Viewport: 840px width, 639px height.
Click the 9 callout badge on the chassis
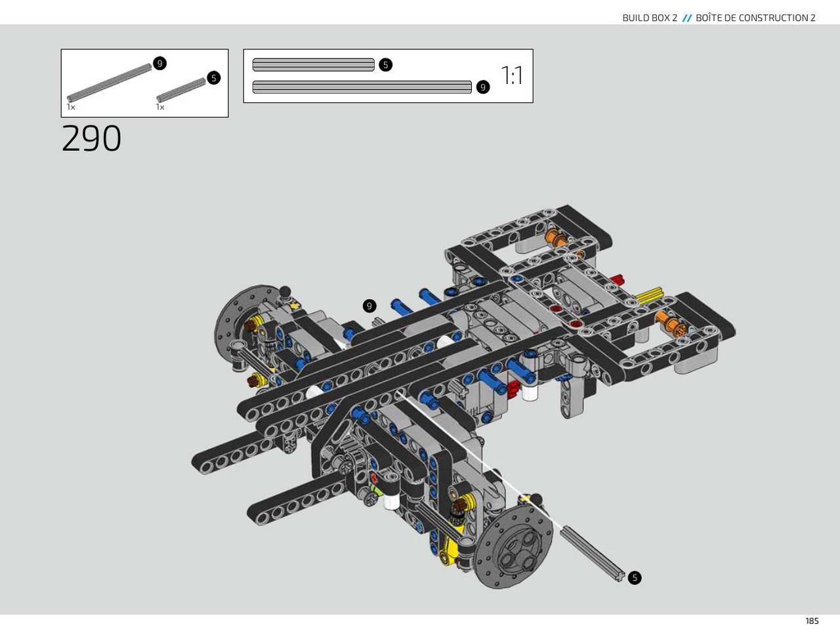point(369,306)
